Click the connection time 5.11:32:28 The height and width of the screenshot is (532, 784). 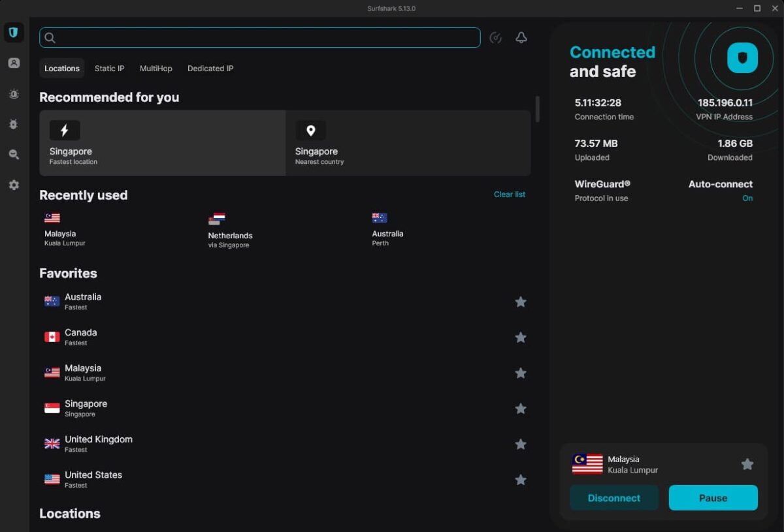[x=598, y=103]
